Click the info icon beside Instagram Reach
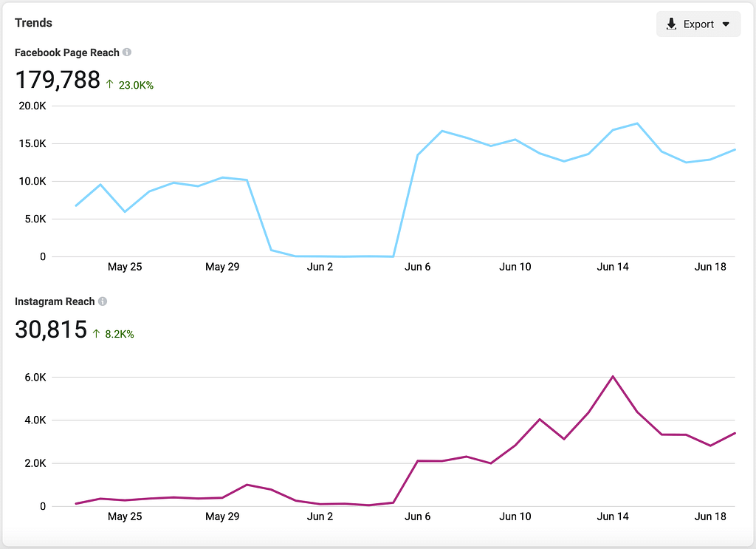756x549 pixels. click(x=103, y=301)
